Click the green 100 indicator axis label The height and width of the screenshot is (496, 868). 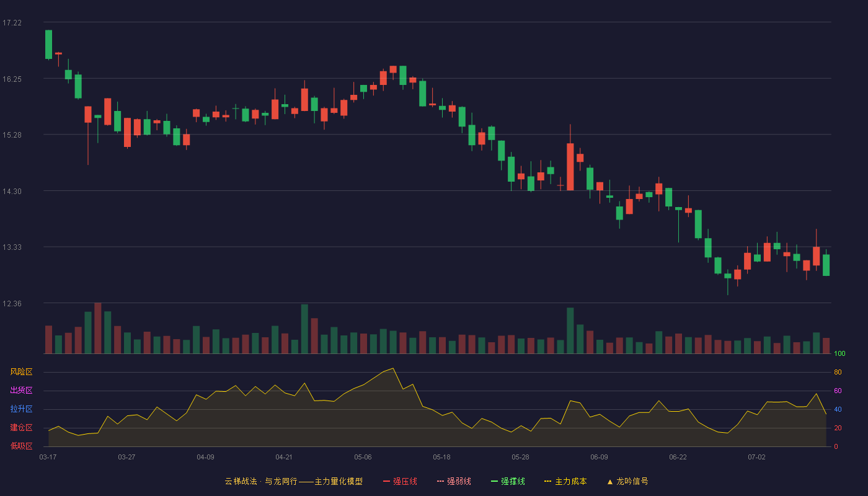(x=839, y=354)
